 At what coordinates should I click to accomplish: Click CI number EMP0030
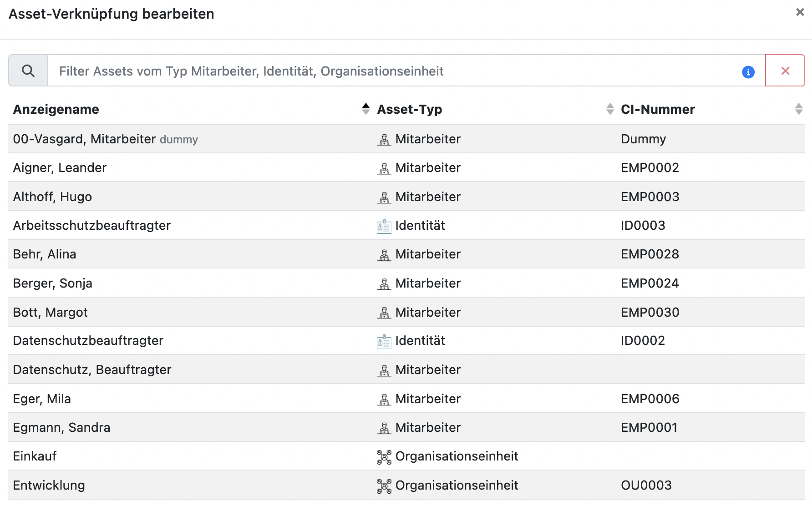click(x=650, y=312)
